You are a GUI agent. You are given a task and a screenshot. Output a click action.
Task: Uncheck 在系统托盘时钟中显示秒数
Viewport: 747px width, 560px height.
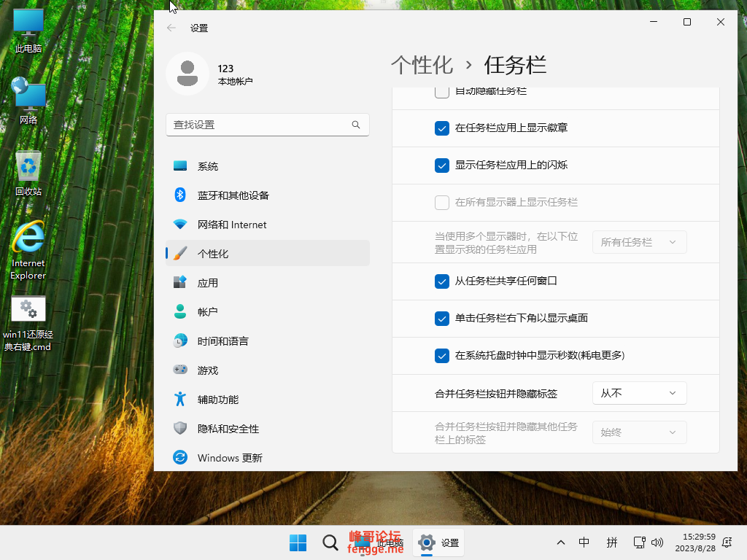point(441,356)
